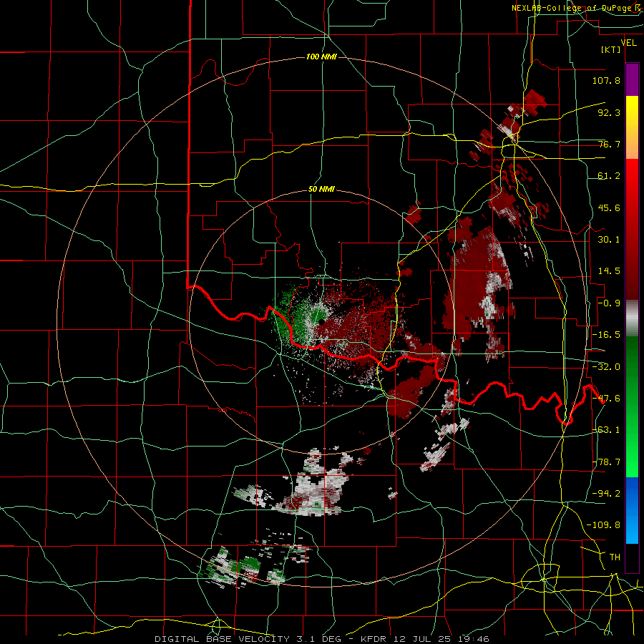644x644 pixels.
Task: Click the 14.5 velocity scale value
Action: [609, 271]
